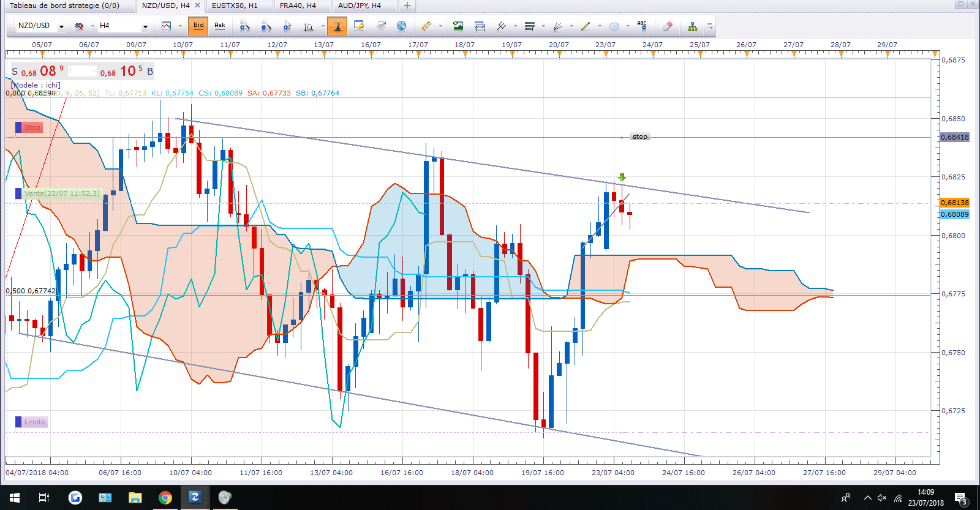The width and height of the screenshot is (980, 510).
Task: Click the add image to chart icon
Action: click(x=458, y=26)
